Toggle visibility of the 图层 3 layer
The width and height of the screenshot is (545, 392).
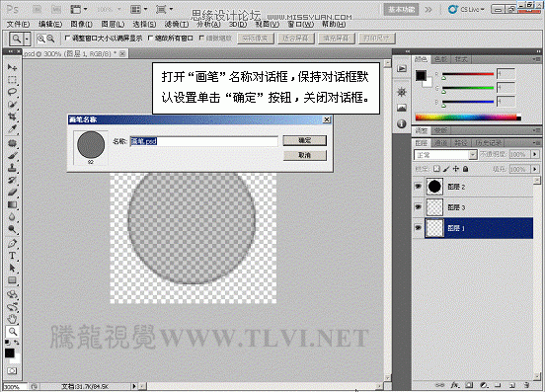[419, 207]
